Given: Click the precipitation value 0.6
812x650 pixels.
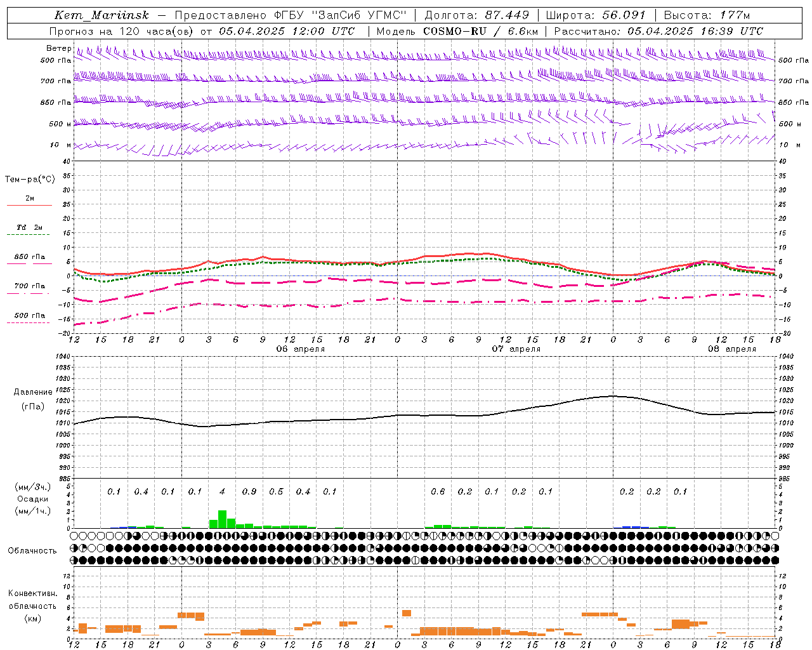Looking at the screenshot, I should pyautogui.click(x=438, y=491).
